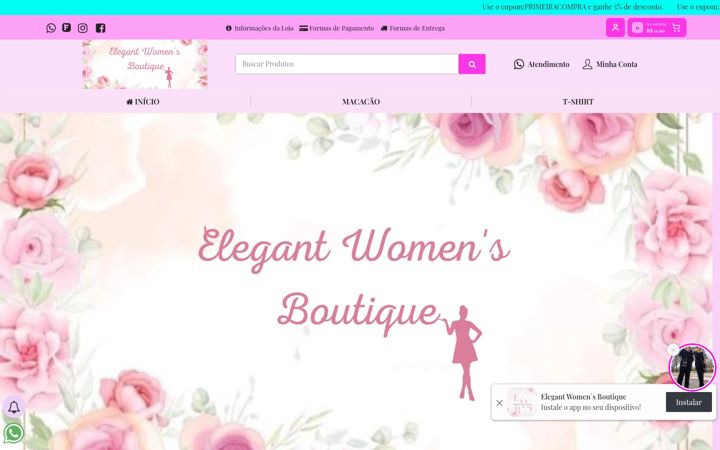The height and width of the screenshot is (450, 720).
Task: Click the pink search magnifier button
Action: pyautogui.click(x=472, y=64)
